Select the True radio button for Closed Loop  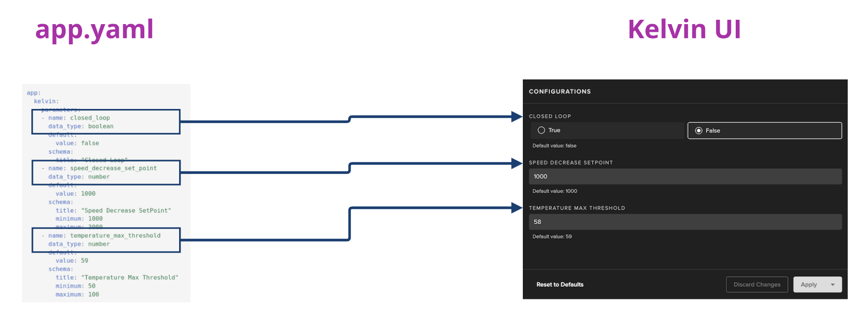[543, 130]
